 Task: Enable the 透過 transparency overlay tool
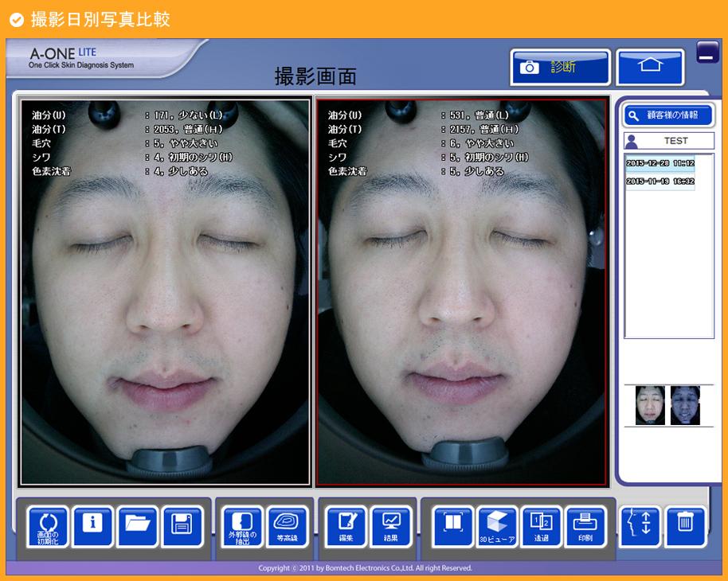coord(542,525)
